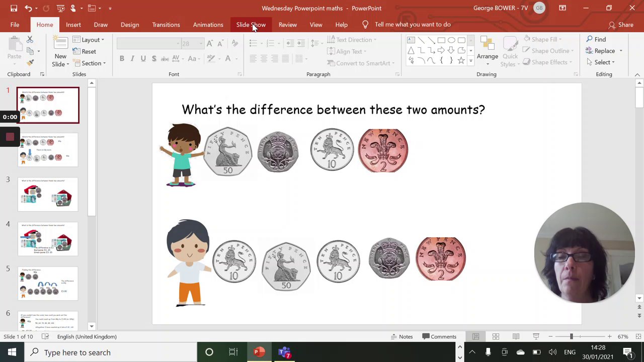Click the Windows search box
The height and width of the screenshot is (362, 644).
click(111, 352)
